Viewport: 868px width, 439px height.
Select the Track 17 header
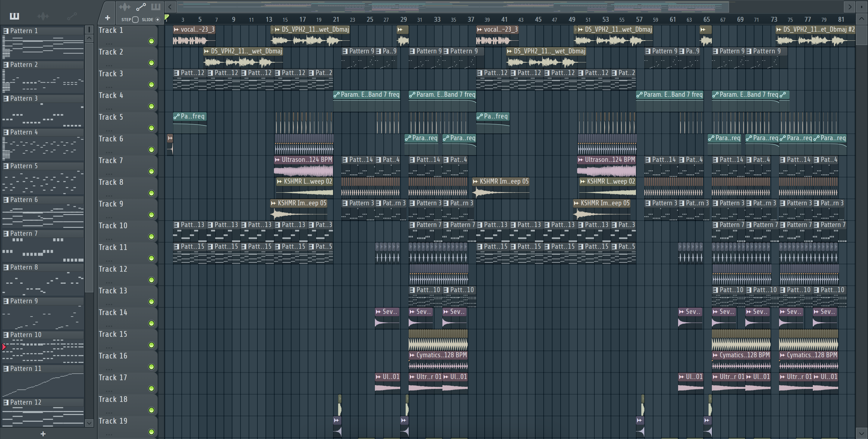[127, 383]
